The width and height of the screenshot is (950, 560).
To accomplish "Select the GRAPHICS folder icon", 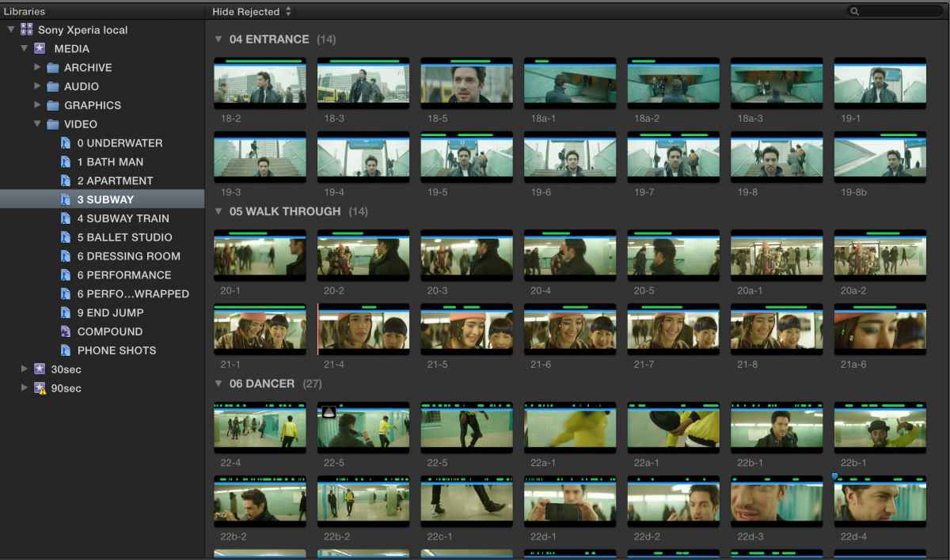I will coord(53,106).
